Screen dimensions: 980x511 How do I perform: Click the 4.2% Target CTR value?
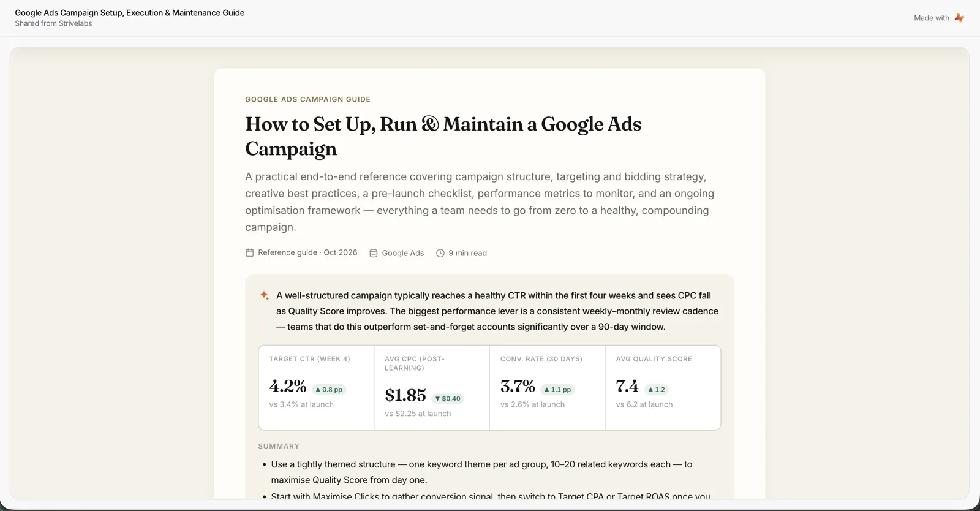(x=288, y=387)
